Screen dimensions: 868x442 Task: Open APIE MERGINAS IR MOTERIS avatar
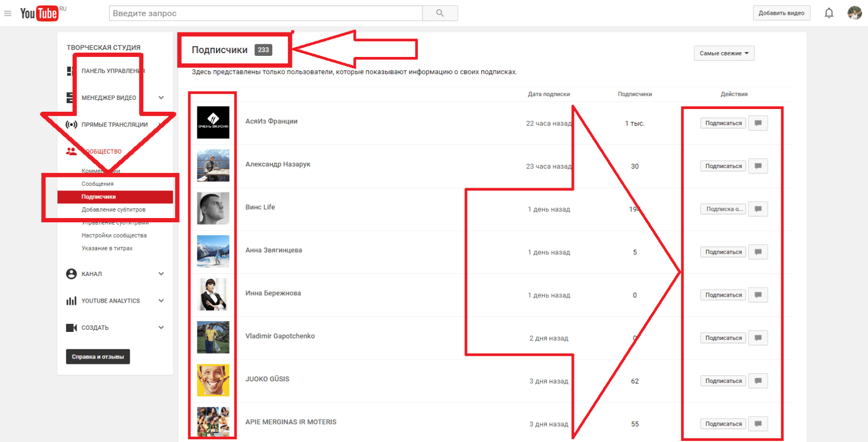pyautogui.click(x=213, y=422)
